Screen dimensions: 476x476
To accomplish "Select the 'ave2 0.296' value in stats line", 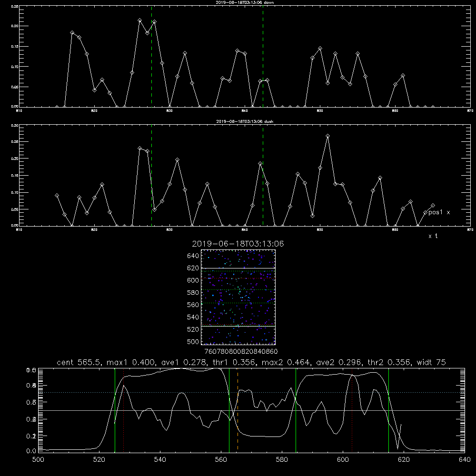I will tap(338, 362).
